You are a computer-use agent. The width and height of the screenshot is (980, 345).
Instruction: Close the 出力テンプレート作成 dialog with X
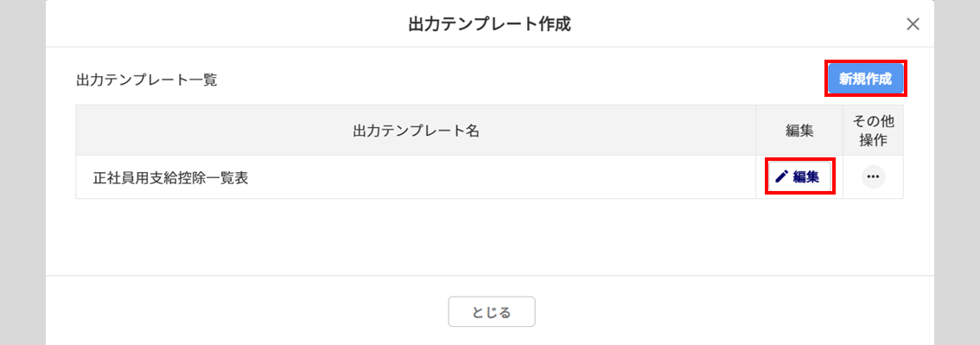click(913, 24)
